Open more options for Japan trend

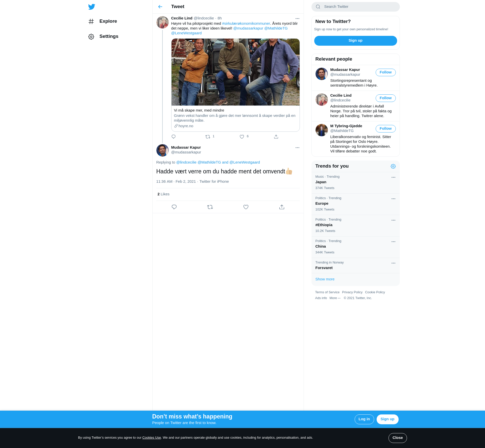[x=393, y=177]
